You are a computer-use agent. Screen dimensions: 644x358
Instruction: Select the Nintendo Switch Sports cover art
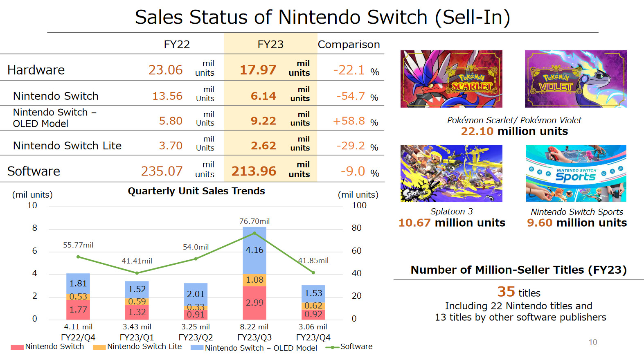(576, 173)
